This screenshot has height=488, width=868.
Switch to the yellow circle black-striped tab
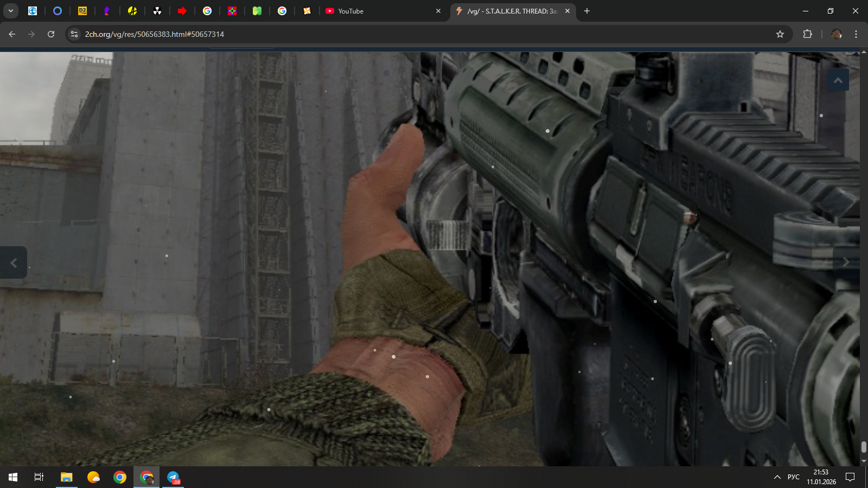point(132,11)
